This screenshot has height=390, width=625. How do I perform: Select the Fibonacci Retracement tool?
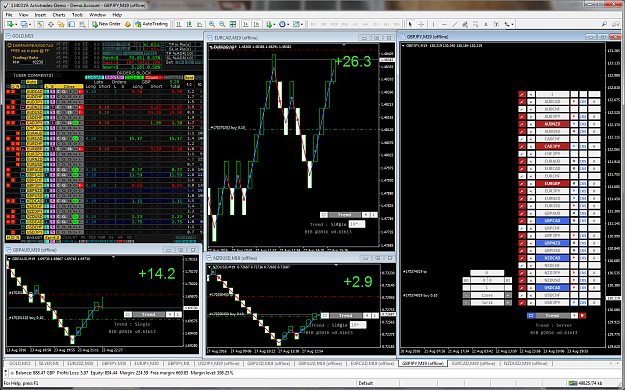pos(475,24)
